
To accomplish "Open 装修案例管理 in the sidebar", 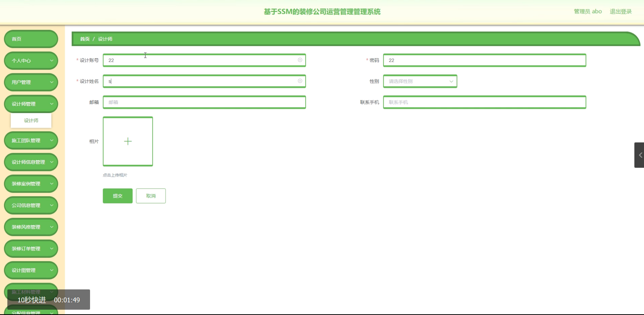I will (31, 183).
